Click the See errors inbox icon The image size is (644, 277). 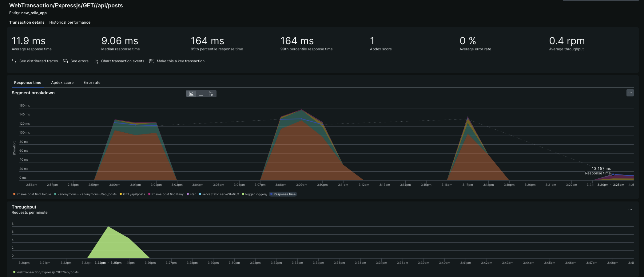65,61
